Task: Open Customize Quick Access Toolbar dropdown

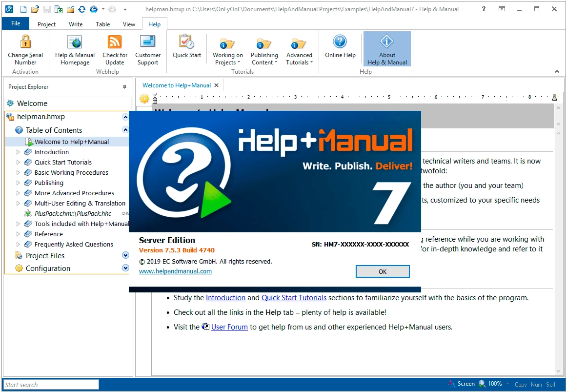Action: pyautogui.click(x=125, y=9)
